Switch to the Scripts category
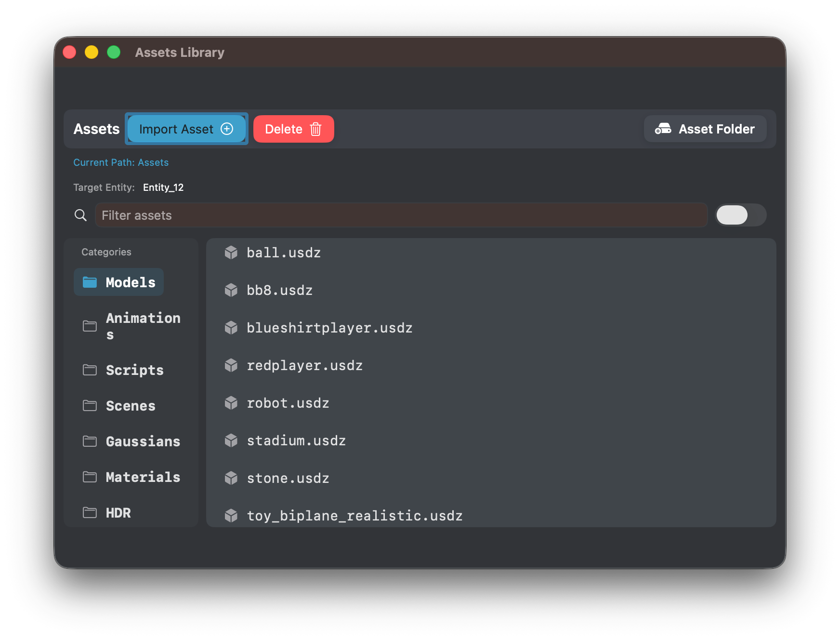The image size is (840, 640). [x=134, y=370]
